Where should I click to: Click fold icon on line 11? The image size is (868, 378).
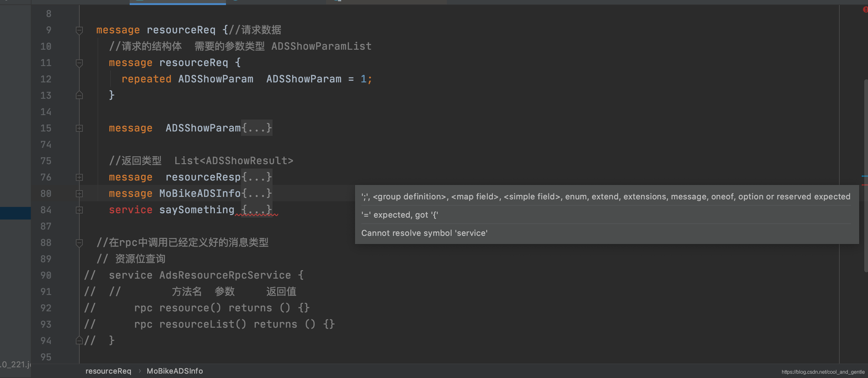79,63
